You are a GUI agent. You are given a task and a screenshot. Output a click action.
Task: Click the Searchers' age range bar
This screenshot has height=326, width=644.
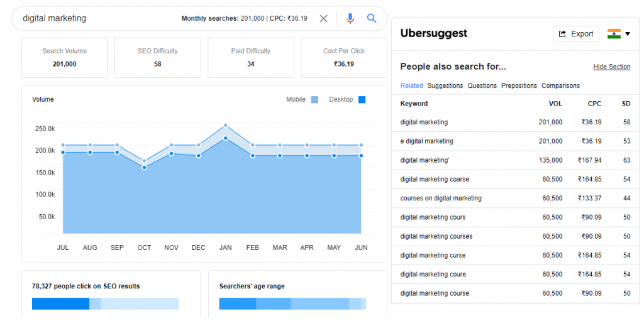click(x=292, y=304)
